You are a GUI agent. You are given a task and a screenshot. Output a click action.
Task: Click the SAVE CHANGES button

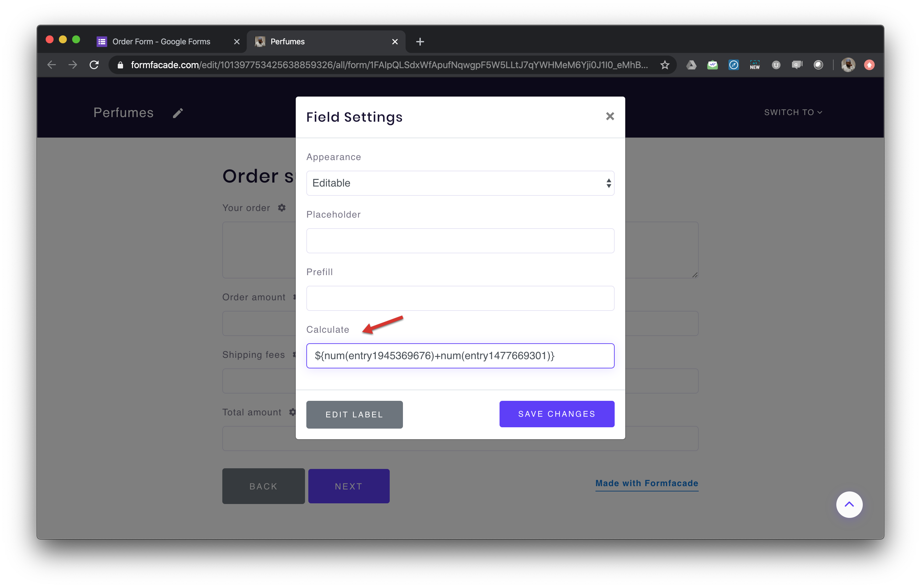point(556,414)
